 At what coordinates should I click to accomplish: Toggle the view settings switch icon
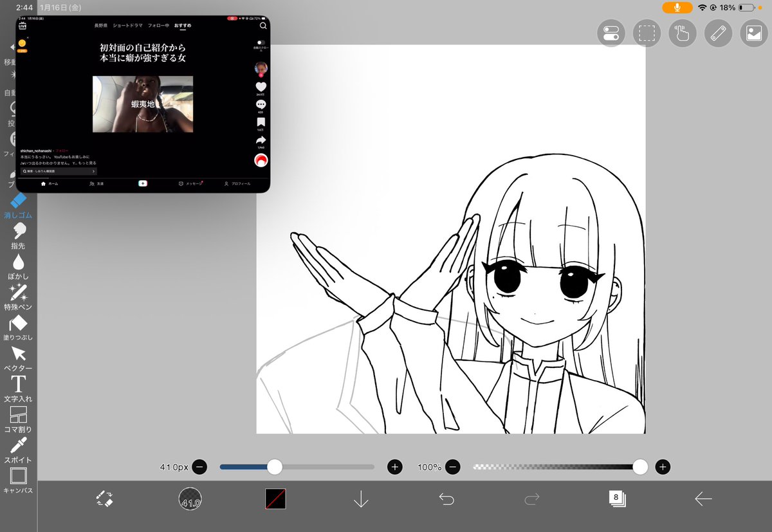(x=611, y=33)
